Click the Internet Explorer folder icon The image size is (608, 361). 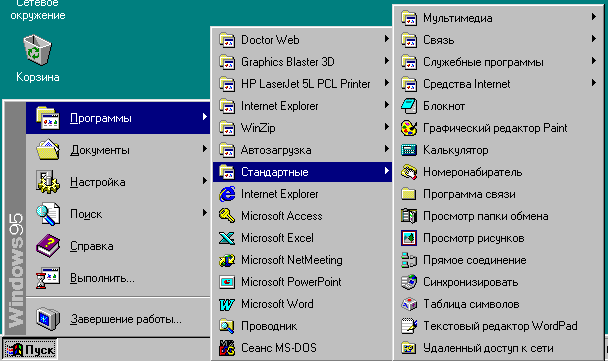[x=227, y=106]
